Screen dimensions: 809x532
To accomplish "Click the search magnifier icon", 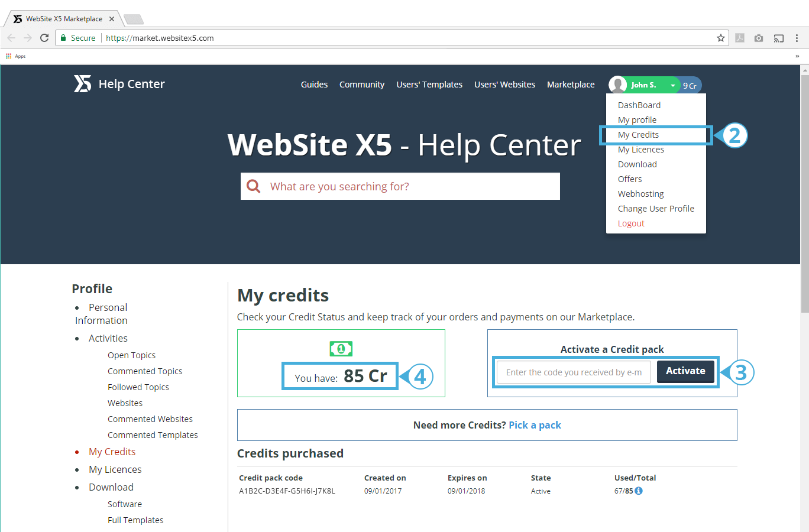I will click(x=254, y=186).
